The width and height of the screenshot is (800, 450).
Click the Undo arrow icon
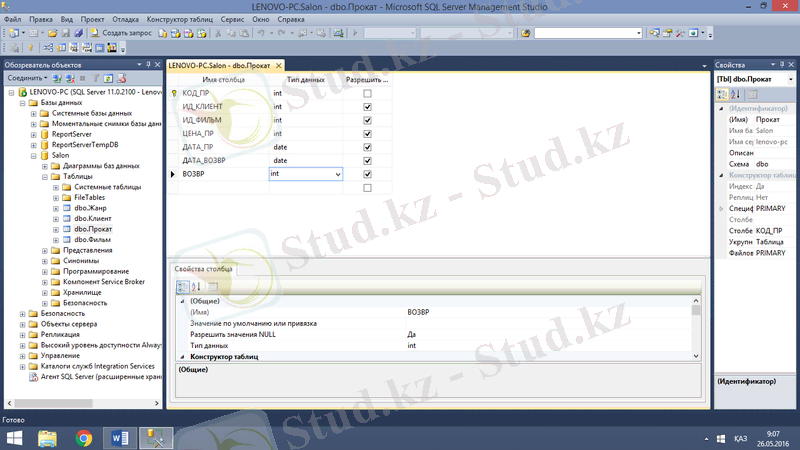pyautogui.click(x=261, y=33)
